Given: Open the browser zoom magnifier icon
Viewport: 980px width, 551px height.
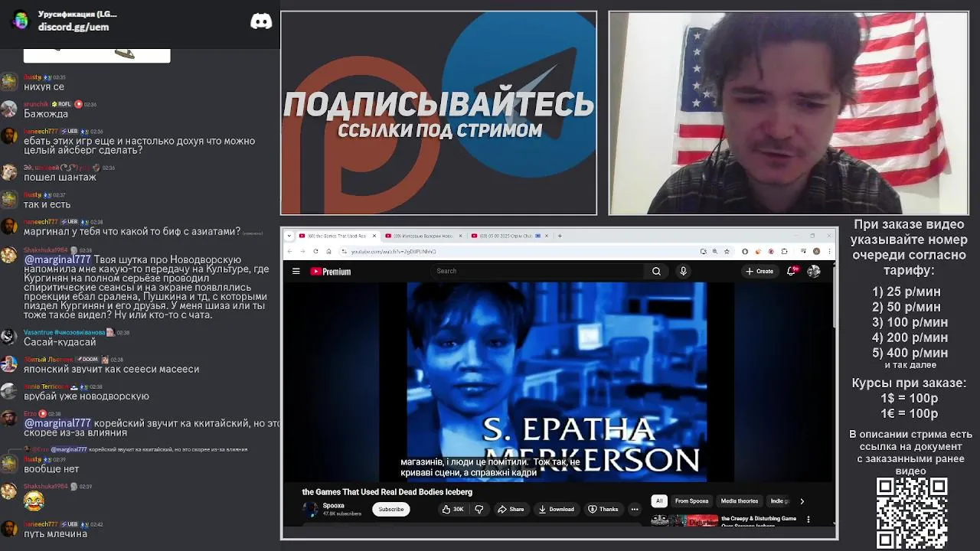Looking at the screenshot, I should [x=715, y=251].
